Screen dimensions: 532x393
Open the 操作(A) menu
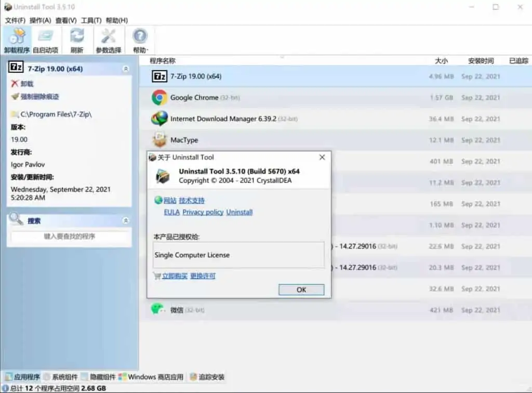coord(41,20)
